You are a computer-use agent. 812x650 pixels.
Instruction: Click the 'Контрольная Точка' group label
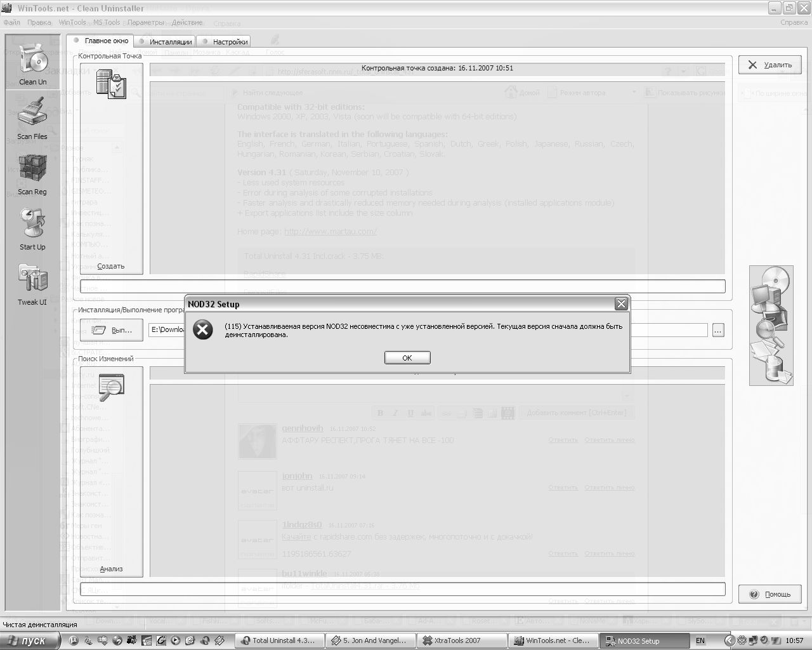(110, 56)
